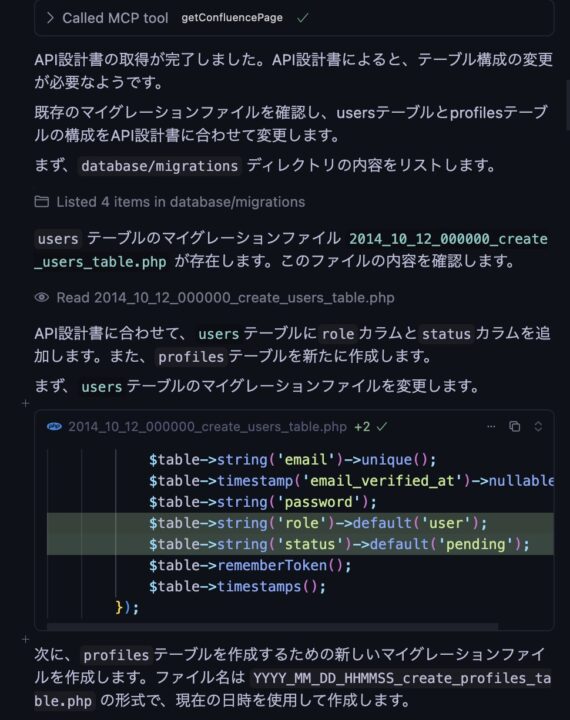Image resolution: width=570 pixels, height=720 pixels.
Task: Click the plus icon above the code block
Action: tap(26, 403)
